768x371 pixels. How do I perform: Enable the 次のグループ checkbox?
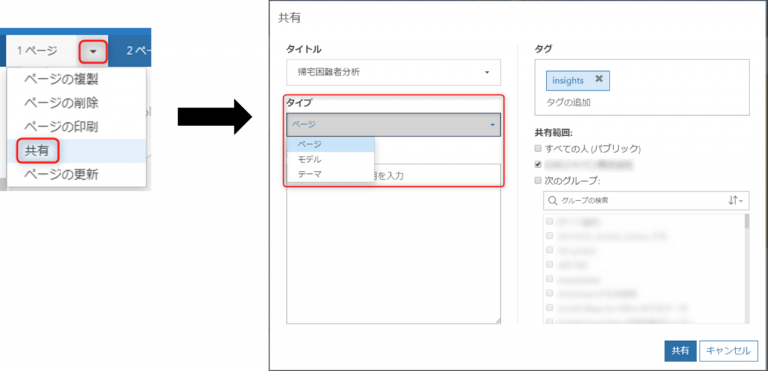click(x=538, y=180)
